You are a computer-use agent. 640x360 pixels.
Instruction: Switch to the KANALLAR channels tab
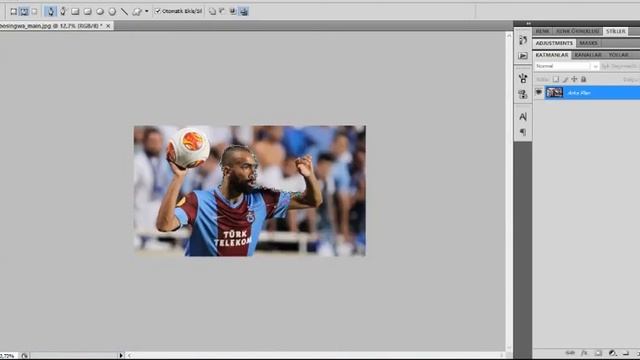click(x=588, y=55)
